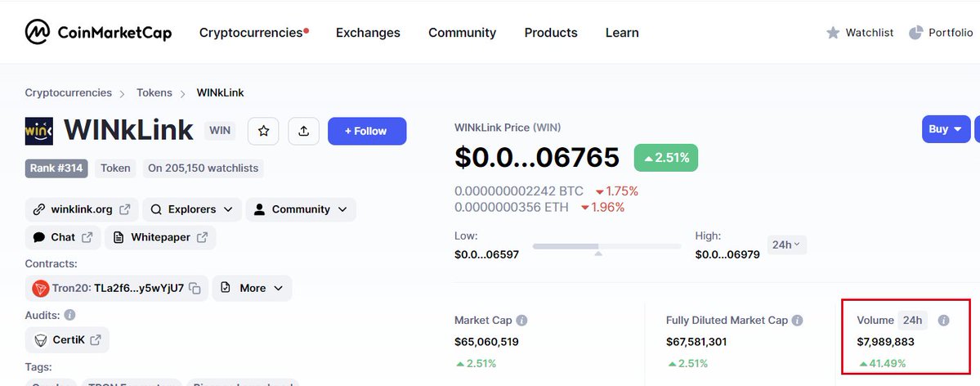Open the Watchlist page

pos(860,33)
